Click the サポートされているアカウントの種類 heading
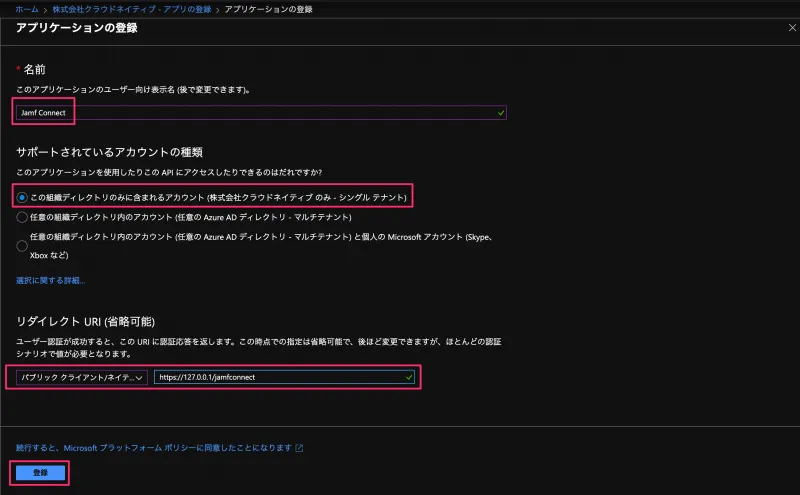The image size is (800, 495). click(110, 152)
